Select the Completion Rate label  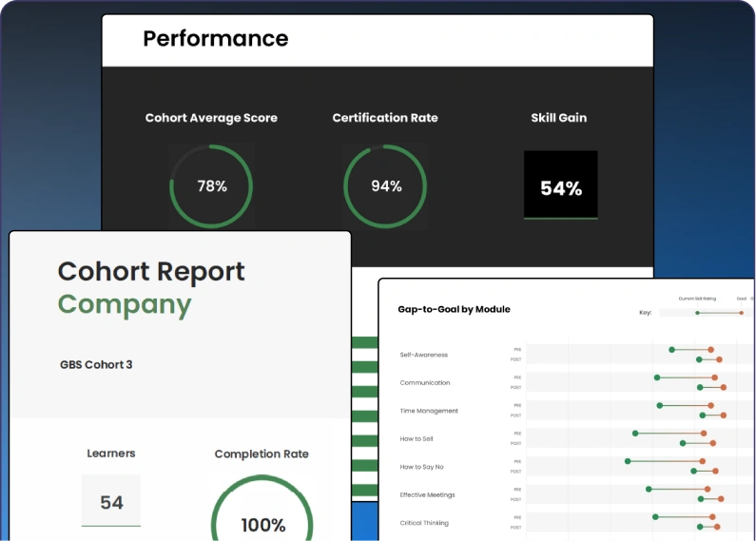[x=262, y=454]
